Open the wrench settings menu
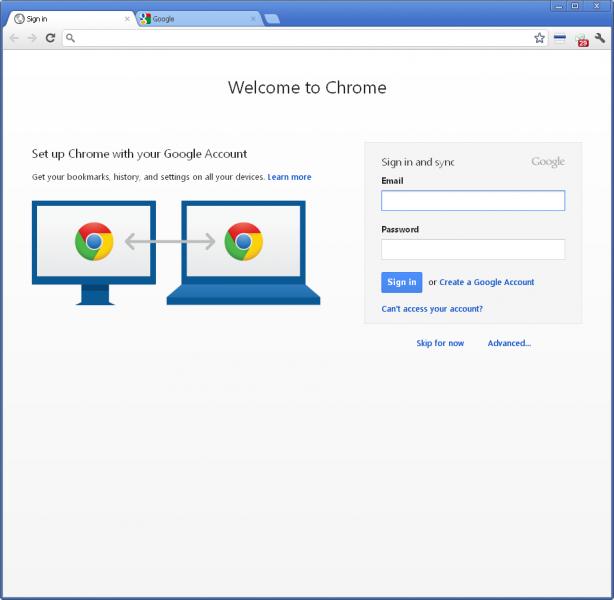This screenshot has height=600, width=614. pos(600,38)
